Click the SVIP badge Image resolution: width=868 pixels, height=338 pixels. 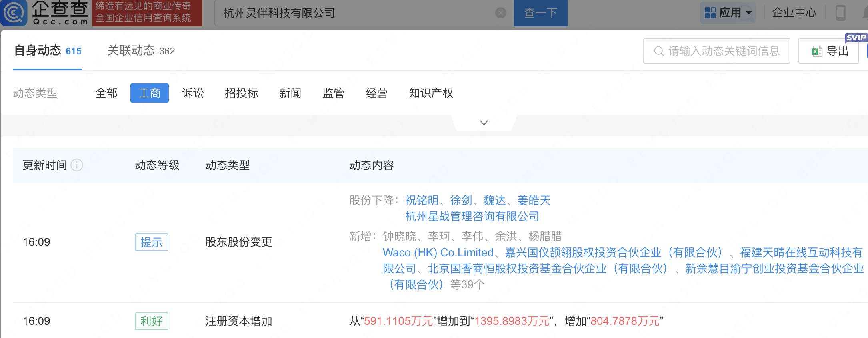[x=856, y=38]
